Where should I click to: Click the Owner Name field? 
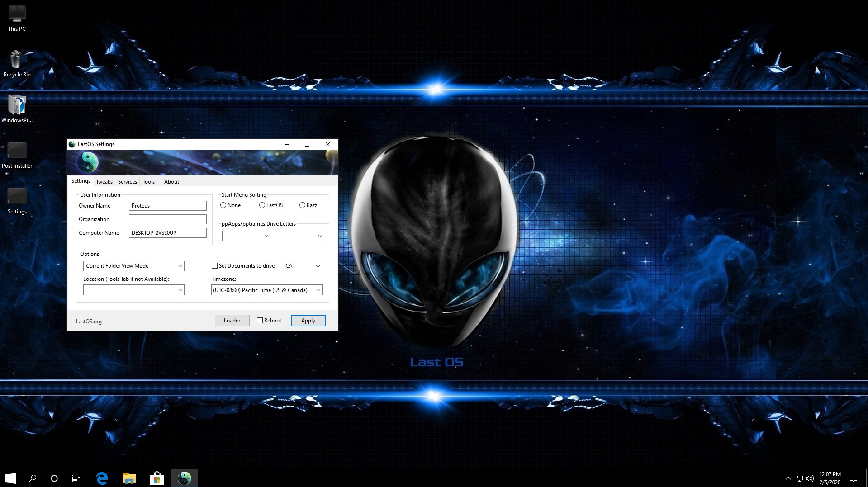click(x=168, y=206)
